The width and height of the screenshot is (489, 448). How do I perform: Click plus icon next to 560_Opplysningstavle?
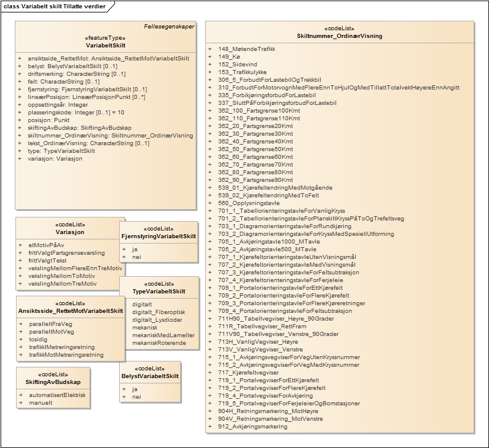pos(210,203)
